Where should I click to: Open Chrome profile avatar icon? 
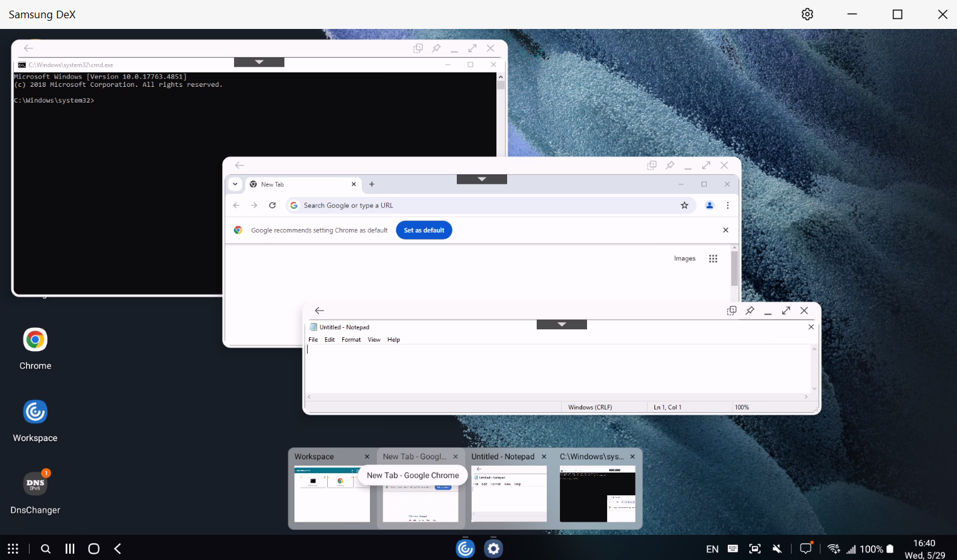pyautogui.click(x=710, y=205)
